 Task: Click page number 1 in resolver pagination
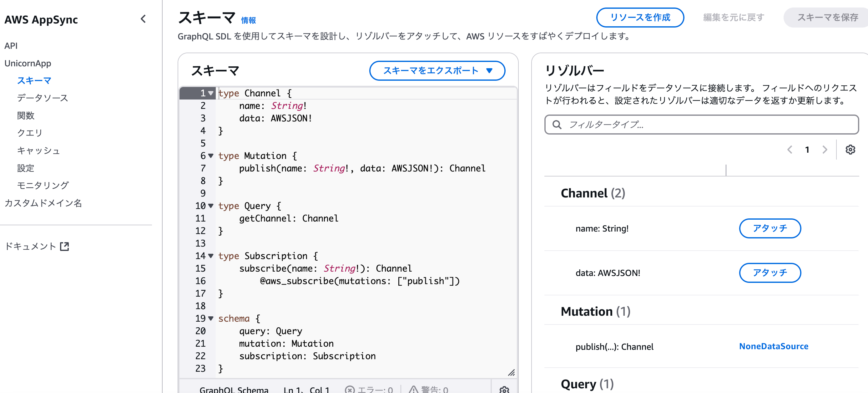pyautogui.click(x=807, y=150)
